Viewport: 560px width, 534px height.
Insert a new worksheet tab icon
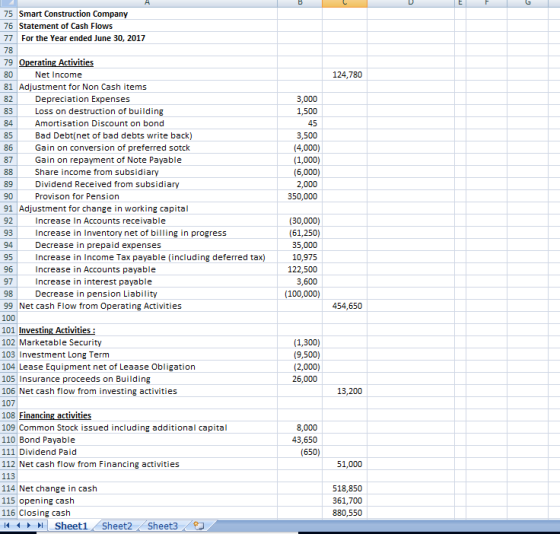[x=199, y=525]
